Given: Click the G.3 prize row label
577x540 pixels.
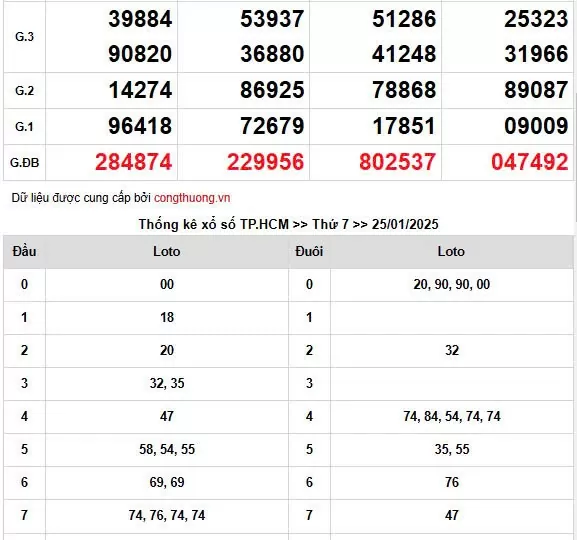Looking at the screenshot, I should click(24, 36).
